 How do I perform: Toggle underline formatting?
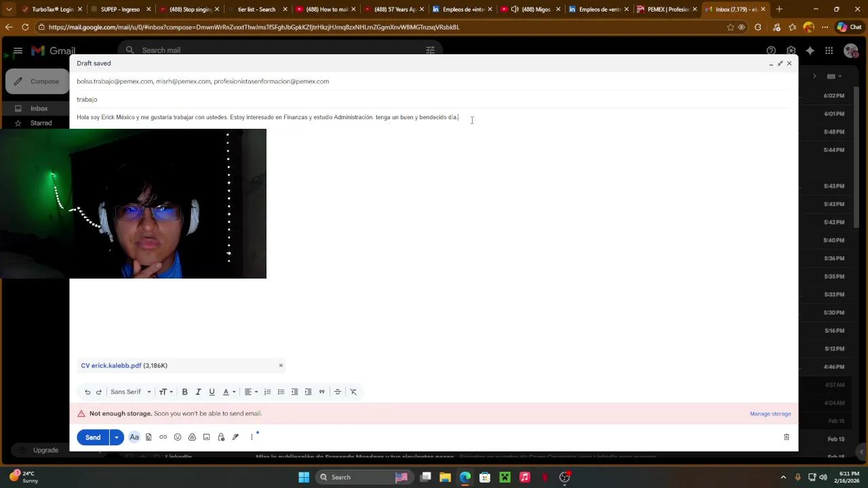pyautogui.click(x=212, y=392)
